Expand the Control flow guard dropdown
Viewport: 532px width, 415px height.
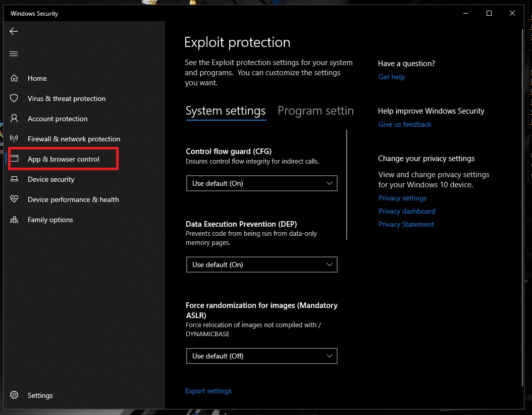(261, 183)
